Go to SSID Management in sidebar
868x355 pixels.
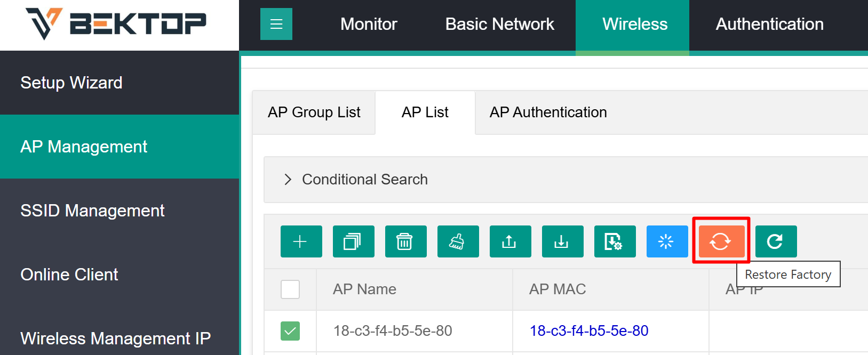click(x=92, y=211)
